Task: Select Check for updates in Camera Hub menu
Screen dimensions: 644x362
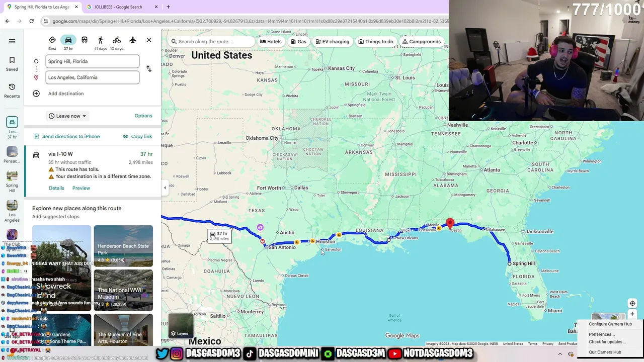Action: pyautogui.click(x=607, y=342)
